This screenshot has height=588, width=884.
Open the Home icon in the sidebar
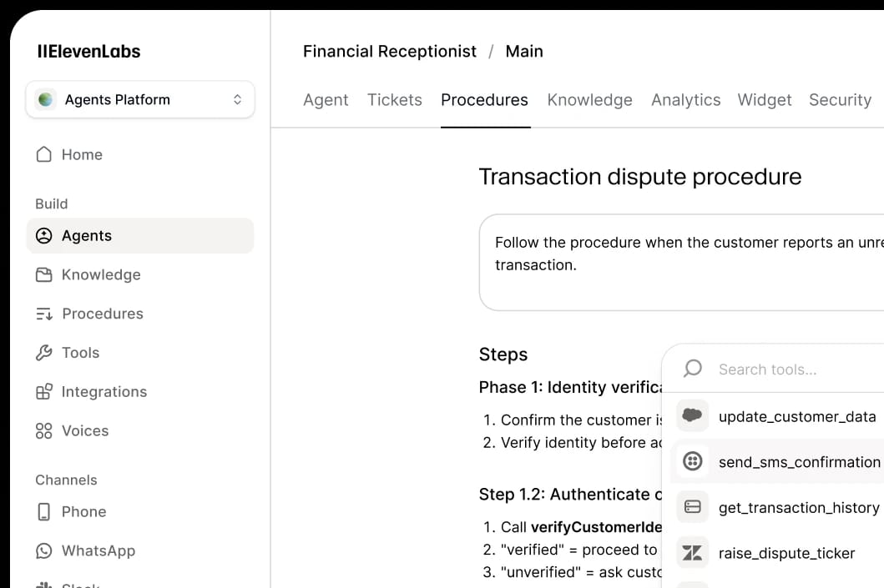pyautogui.click(x=43, y=154)
